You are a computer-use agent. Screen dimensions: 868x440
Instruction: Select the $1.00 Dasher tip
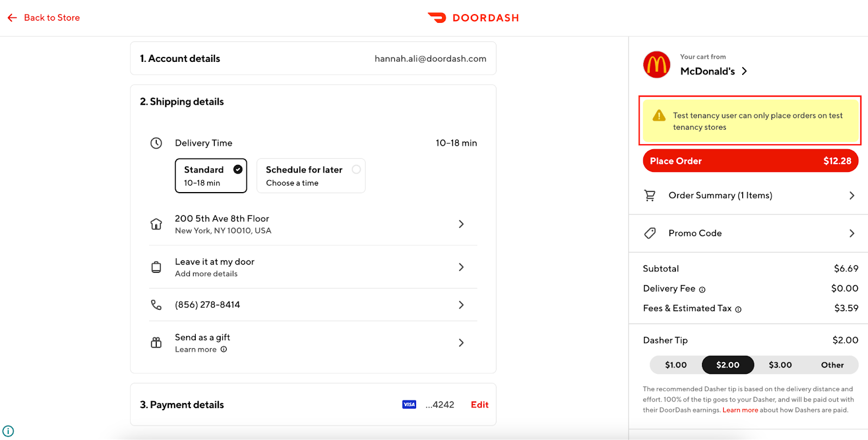(x=675, y=365)
